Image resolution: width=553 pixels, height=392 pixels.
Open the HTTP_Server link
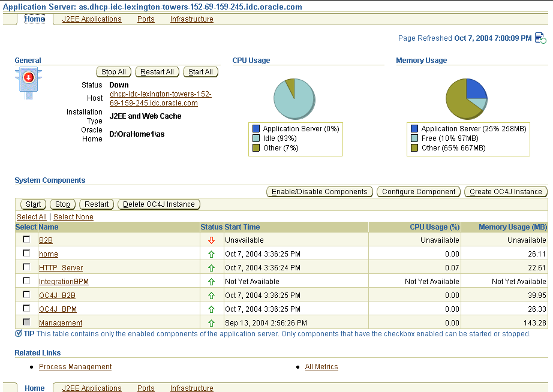(61, 268)
